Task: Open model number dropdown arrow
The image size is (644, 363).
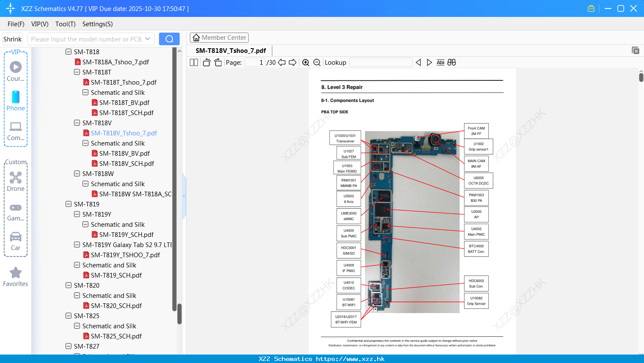Action: [x=148, y=39]
